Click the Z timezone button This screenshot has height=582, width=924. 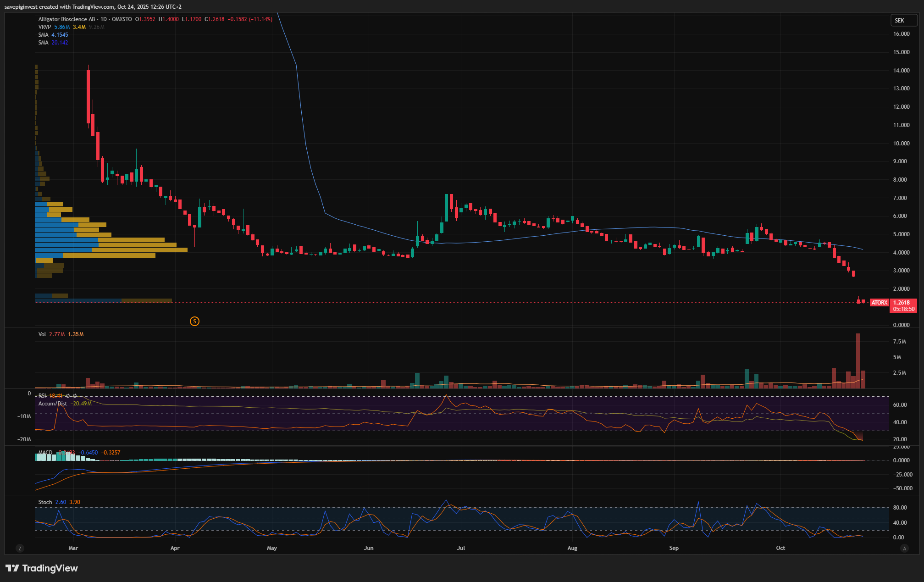point(19,548)
